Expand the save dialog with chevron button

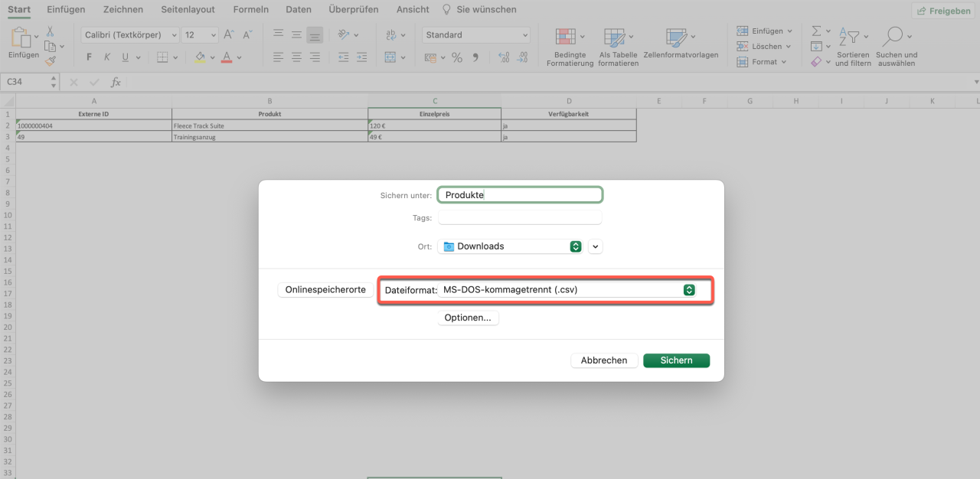point(596,246)
